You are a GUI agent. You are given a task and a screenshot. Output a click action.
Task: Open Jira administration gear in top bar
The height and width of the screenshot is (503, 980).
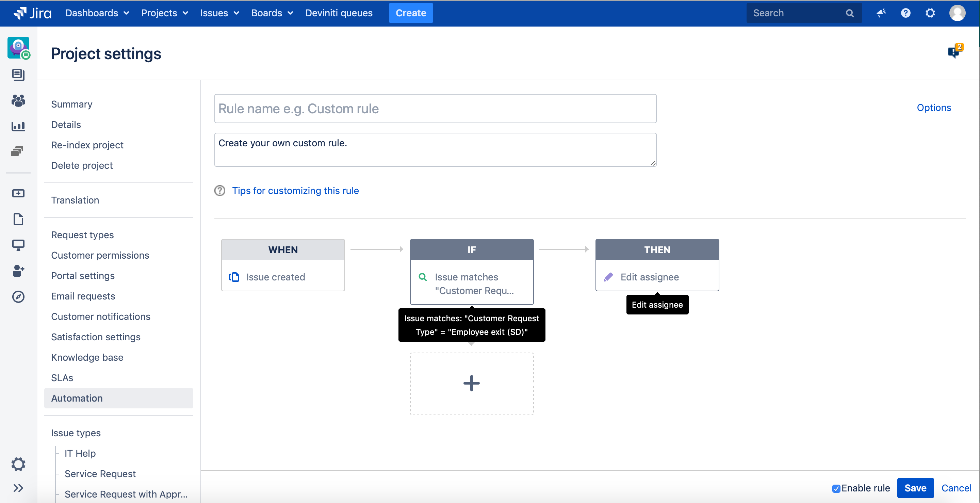click(x=930, y=13)
